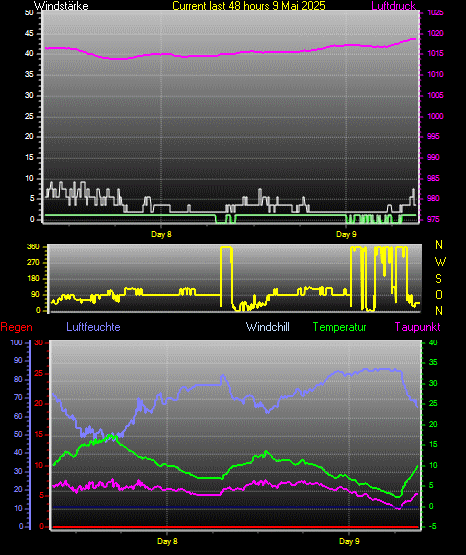466x555 pixels.
Task: Click the Regen legend label
Action: pyautogui.click(x=16, y=327)
